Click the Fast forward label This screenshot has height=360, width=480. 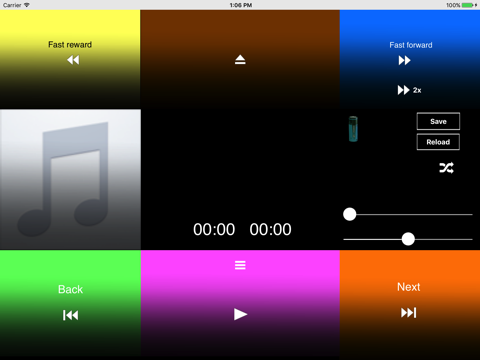coord(411,45)
